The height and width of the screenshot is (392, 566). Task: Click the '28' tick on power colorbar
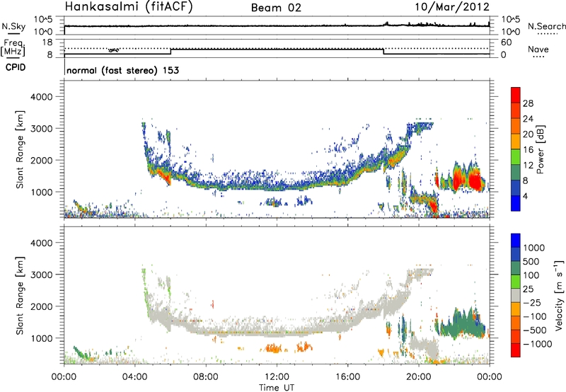pos(528,103)
